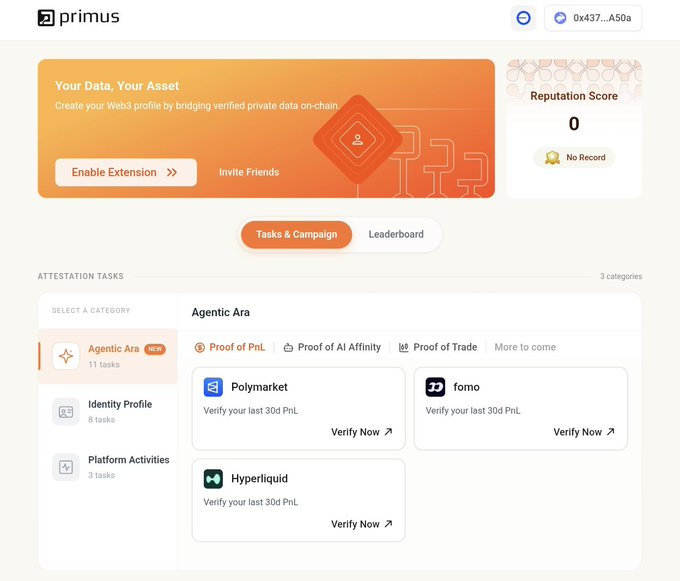Click the fomo card title

[x=467, y=387]
